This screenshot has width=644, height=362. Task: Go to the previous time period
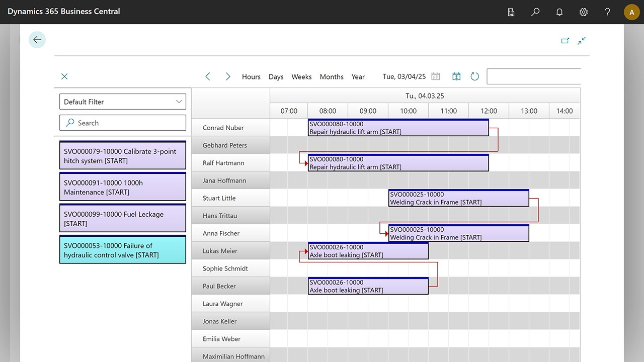click(x=208, y=76)
